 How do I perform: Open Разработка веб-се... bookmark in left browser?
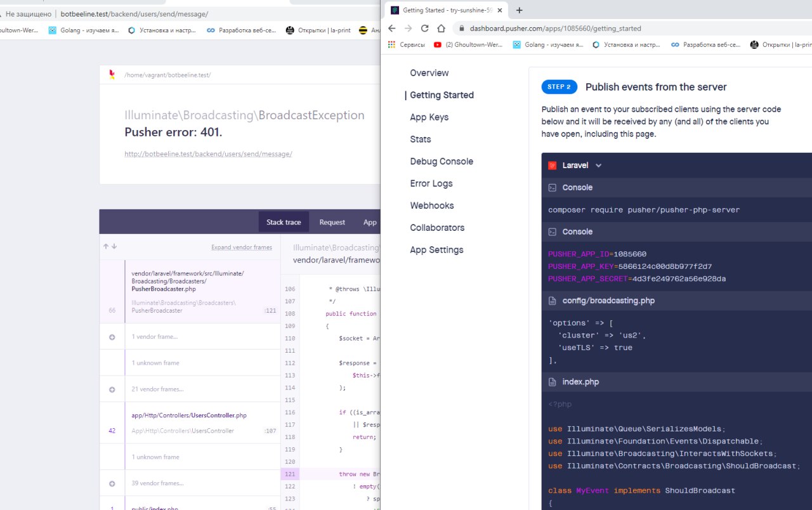tap(241, 30)
